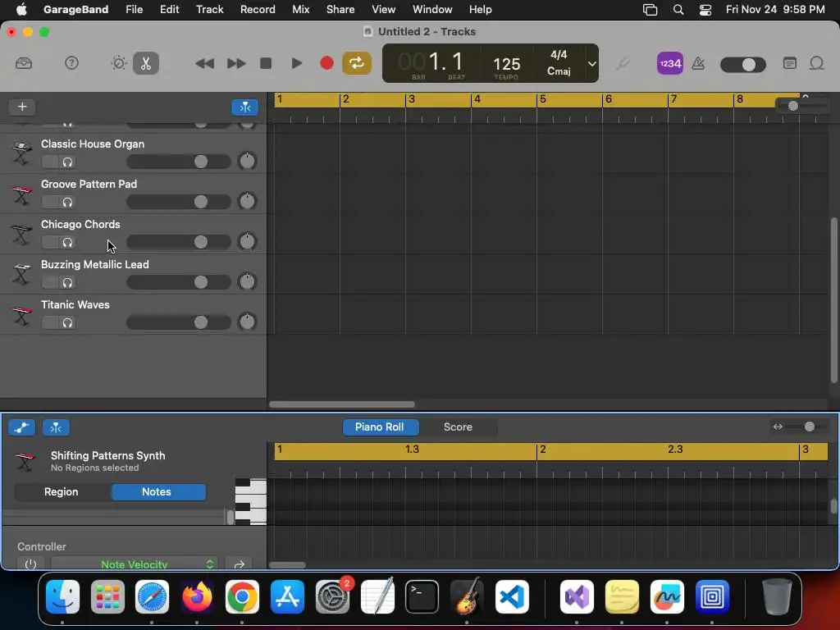840x630 pixels.
Task: Click Titanic Waves pan knob
Action: 247,322
